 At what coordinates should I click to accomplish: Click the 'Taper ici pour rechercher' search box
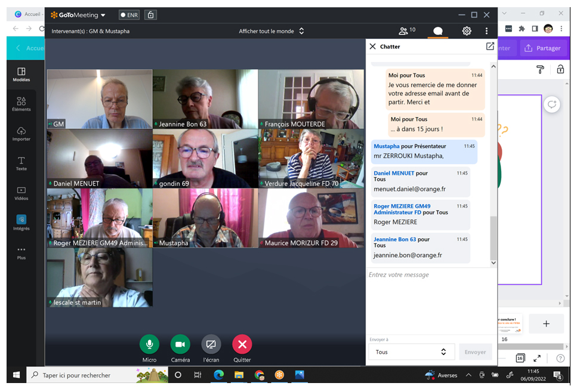click(97, 375)
